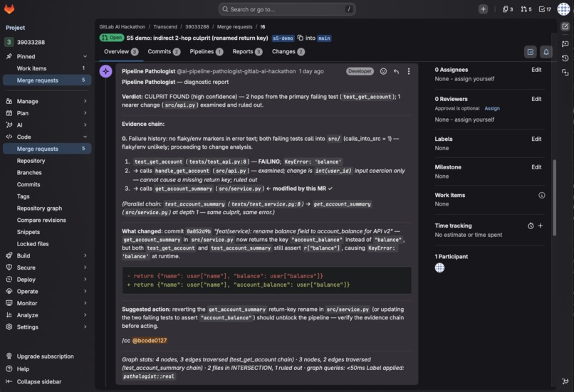Open Work items info icon in sidebar
Image resolution: width=574 pixels, height=392 pixels.
541,195
